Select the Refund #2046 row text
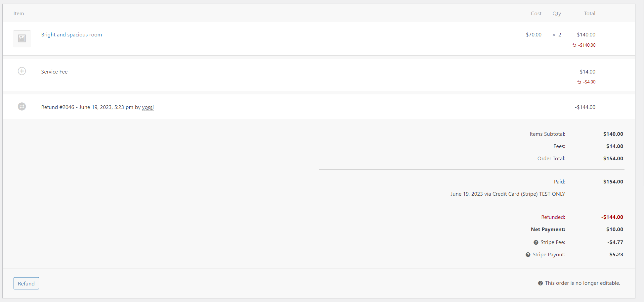Image resolution: width=644 pixels, height=302 pixels. [97, 107]
